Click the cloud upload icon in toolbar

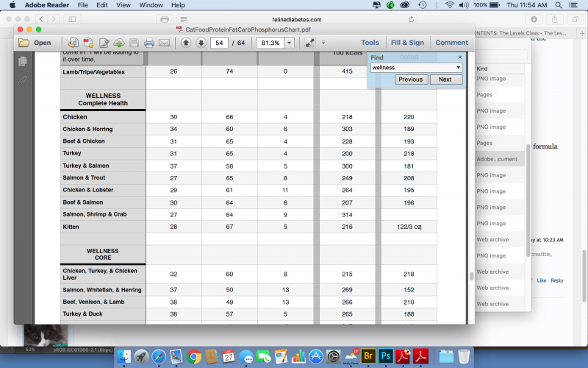coord(119,43)
